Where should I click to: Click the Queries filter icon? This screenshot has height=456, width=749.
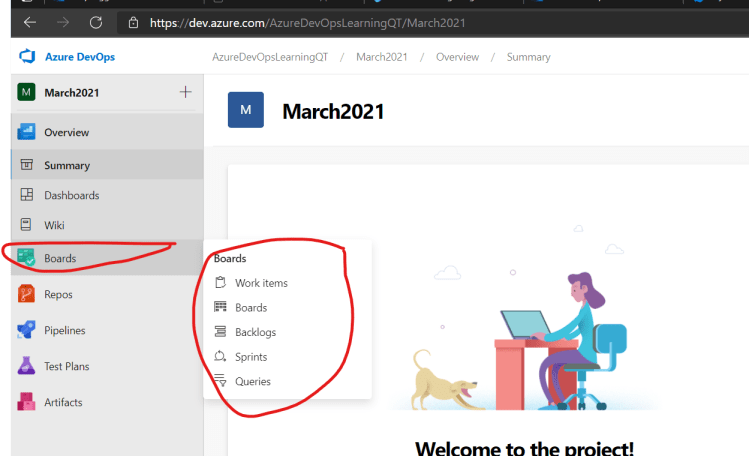(x=220, y=380)
